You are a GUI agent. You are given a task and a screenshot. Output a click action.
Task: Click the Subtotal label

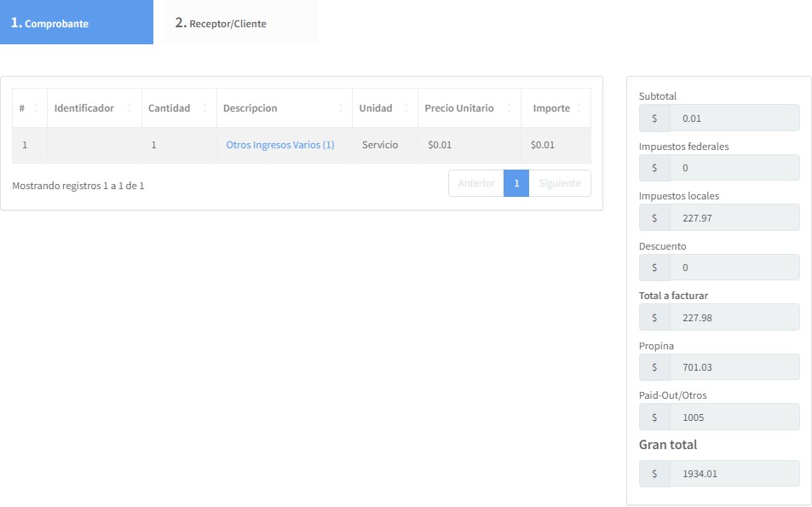coord(658,95)
